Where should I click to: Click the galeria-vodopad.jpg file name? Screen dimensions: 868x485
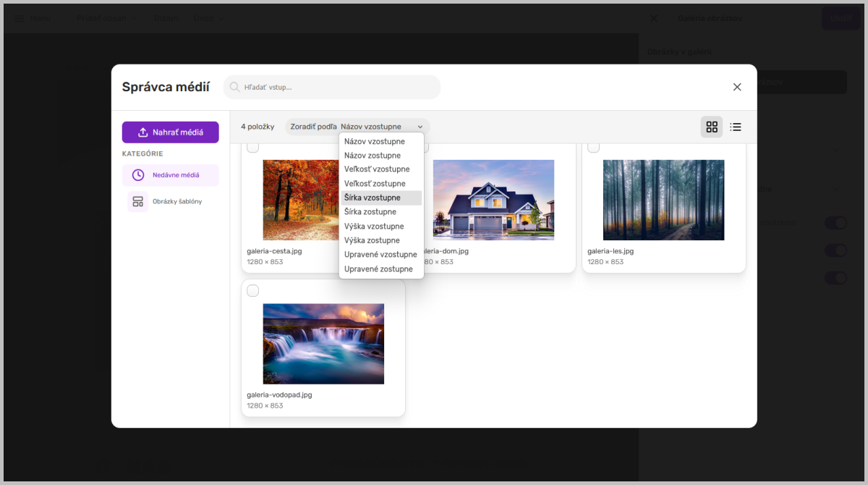(x=279, y=395)
